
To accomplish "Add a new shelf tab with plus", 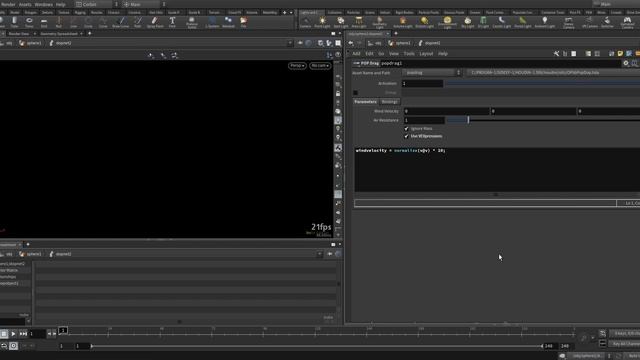I will tap(284, 13).
